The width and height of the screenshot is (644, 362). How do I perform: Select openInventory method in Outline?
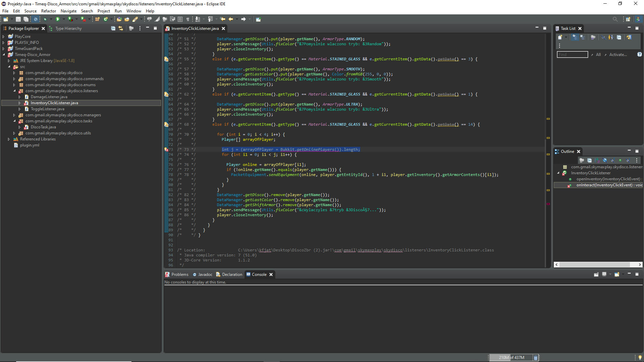[608, 179]
